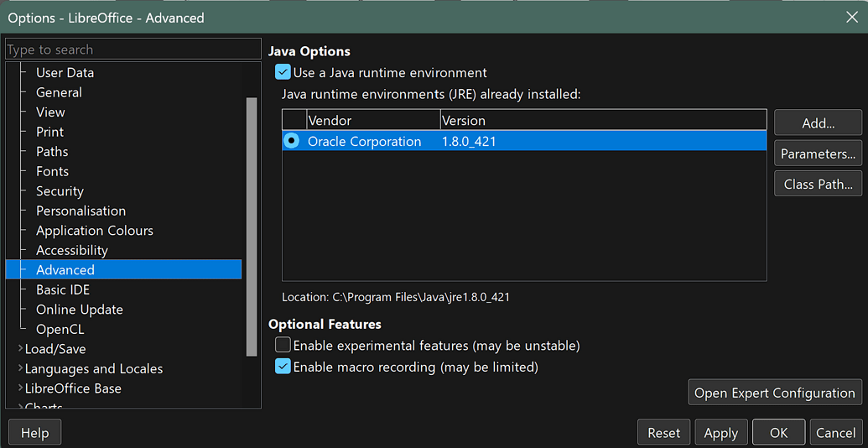Viewport: 868px width, 448px height.
Task: Open Accessibility settings
Action: click(72, 250)
